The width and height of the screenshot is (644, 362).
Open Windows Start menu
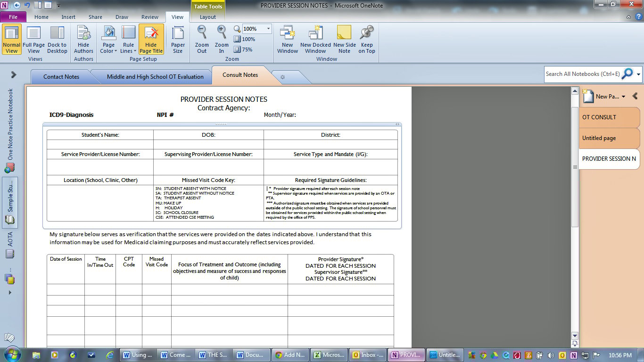point(12,354)
